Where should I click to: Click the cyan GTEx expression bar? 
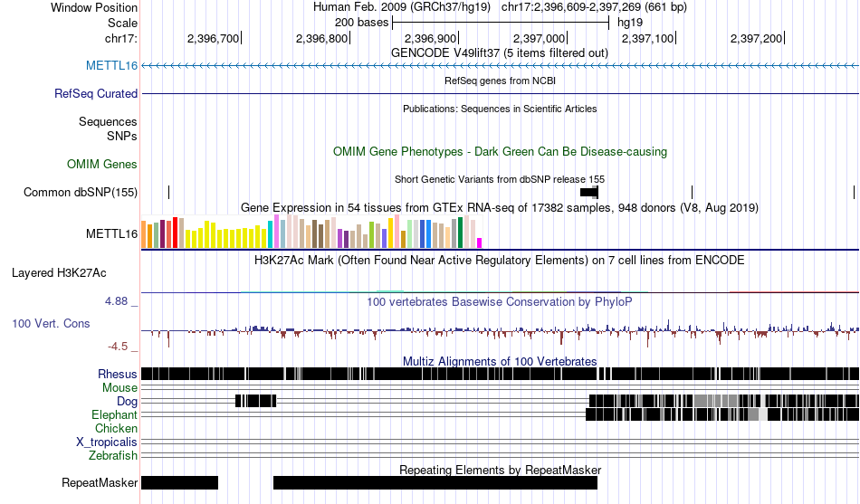coord(271,234)
